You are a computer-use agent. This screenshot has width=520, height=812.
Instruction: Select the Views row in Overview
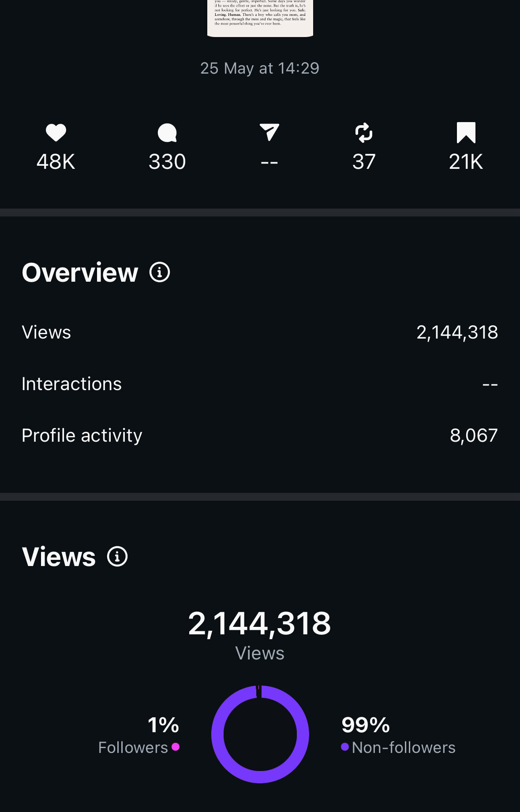(x=260, y=332)
